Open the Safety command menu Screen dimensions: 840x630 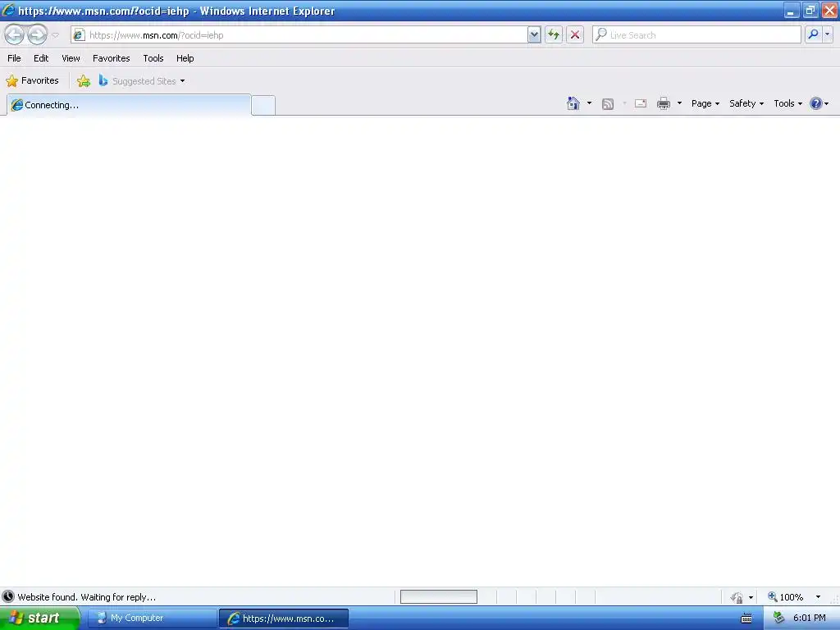(x=746, y=103)
